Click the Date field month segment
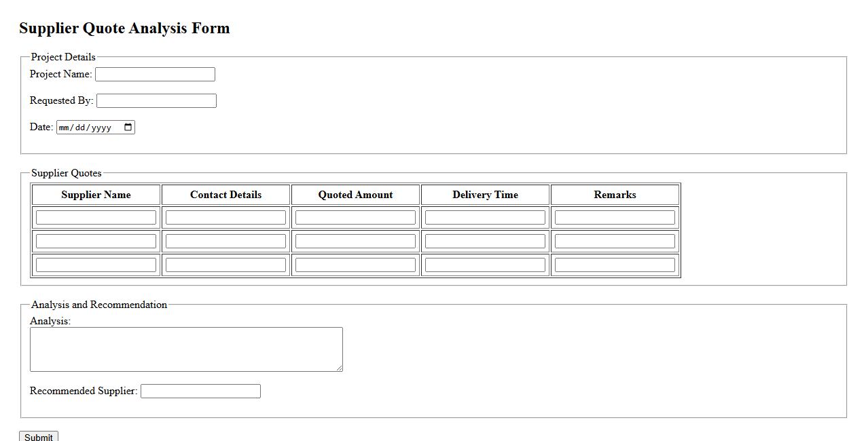The height and width of the screenshot is (441, 868). 65,128
